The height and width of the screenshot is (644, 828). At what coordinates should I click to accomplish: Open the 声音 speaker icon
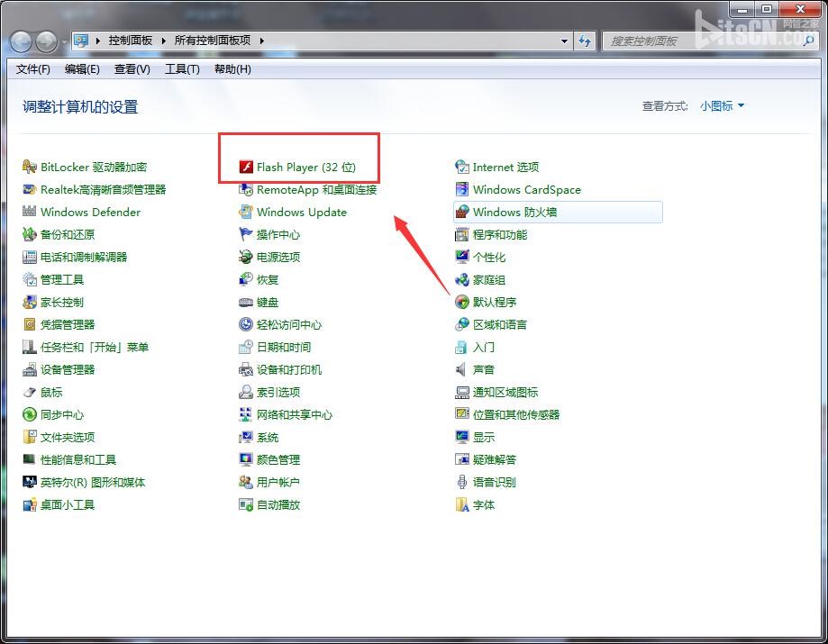[462, 369]
